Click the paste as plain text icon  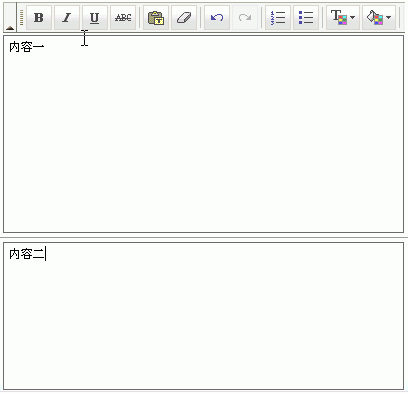coord(156,17)
